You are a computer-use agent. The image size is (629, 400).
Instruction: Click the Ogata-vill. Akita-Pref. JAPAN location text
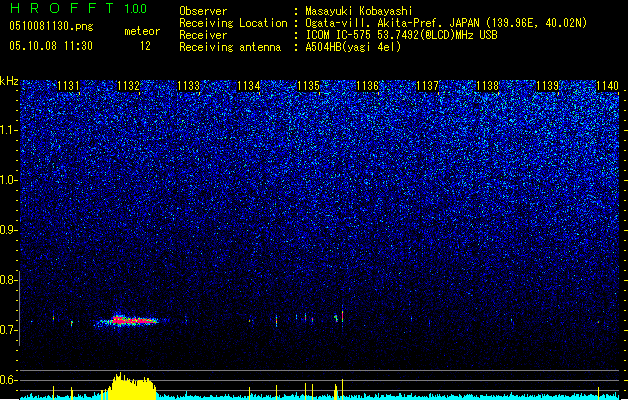446,23
